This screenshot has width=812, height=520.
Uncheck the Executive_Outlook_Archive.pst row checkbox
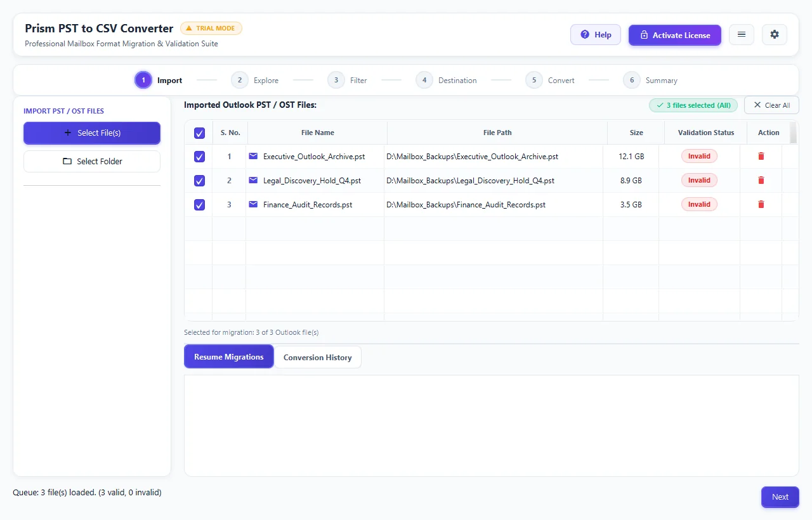(x=199, y=157)
